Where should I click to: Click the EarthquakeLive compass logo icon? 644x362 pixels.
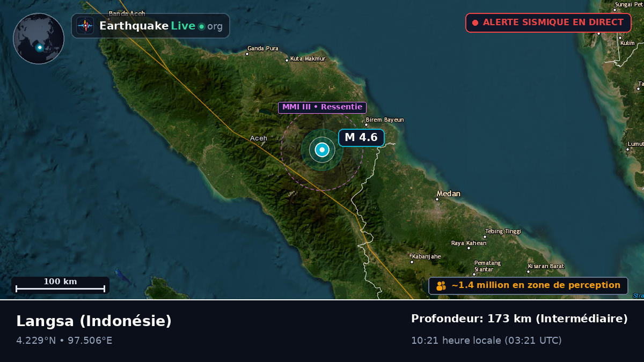(x=85, y=26)
